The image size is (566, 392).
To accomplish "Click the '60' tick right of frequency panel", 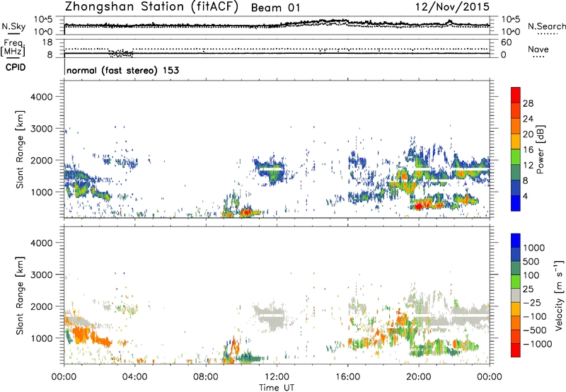I will tap(506, 42).
